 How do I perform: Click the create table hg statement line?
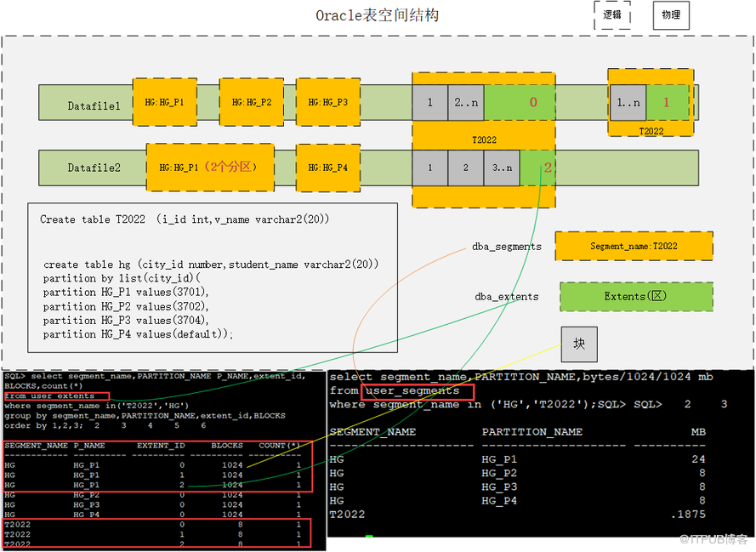coord(211,265)
